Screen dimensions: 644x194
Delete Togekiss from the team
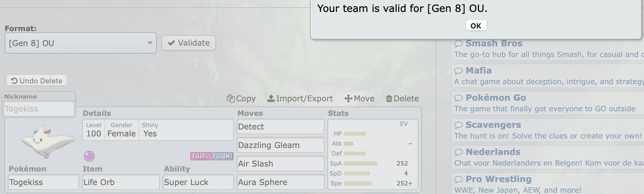pyautogui.click(x=402, y=98)
